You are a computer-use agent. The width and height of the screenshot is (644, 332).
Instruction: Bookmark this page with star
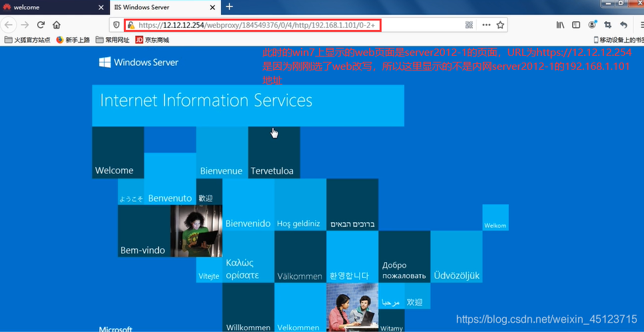pyautogui.click(x=500, y=25)
